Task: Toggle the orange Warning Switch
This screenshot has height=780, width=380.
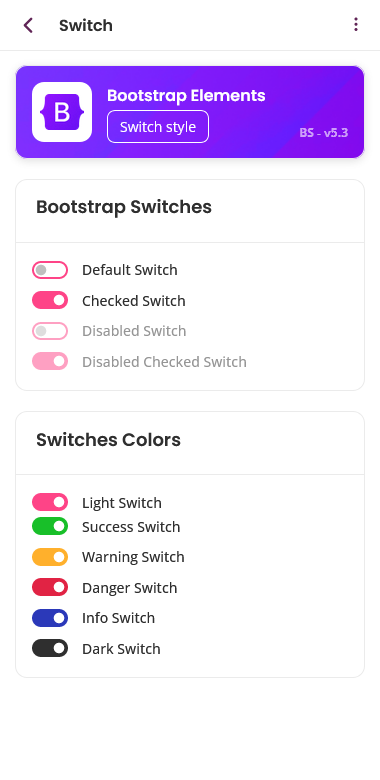Action: (50, 557)
